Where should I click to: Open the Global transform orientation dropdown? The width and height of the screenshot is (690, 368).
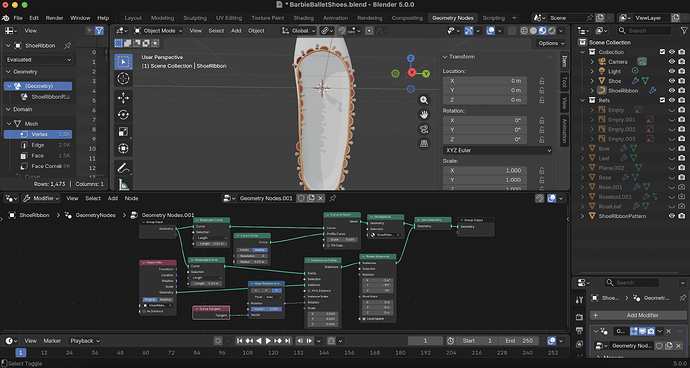299,31
